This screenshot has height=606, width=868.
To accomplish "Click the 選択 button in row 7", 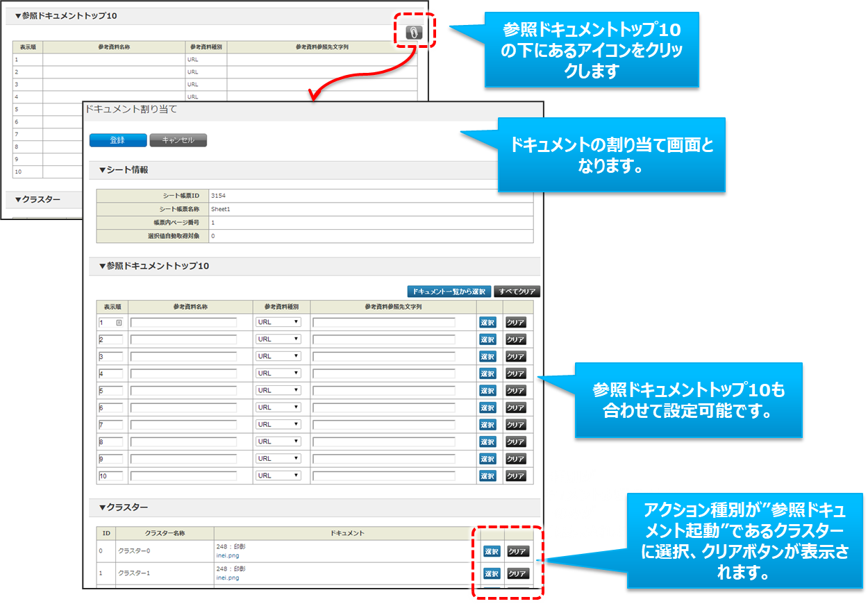I will [487, 425].
